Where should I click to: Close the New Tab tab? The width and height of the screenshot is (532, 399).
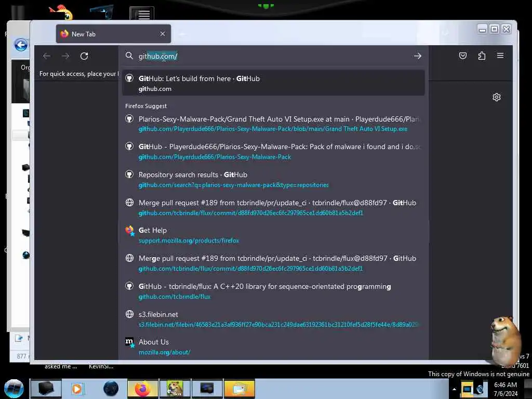click(163, 34)
